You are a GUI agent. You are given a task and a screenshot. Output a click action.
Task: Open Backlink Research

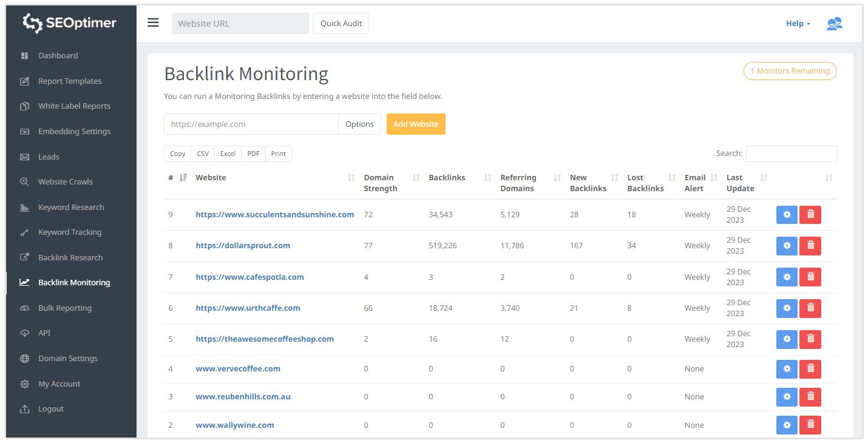click(70, 257)
